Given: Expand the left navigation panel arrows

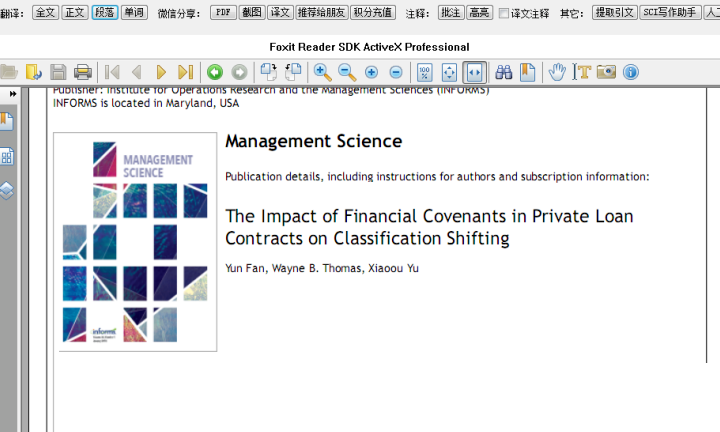Looking at the screenshot, I should (13, 94).
